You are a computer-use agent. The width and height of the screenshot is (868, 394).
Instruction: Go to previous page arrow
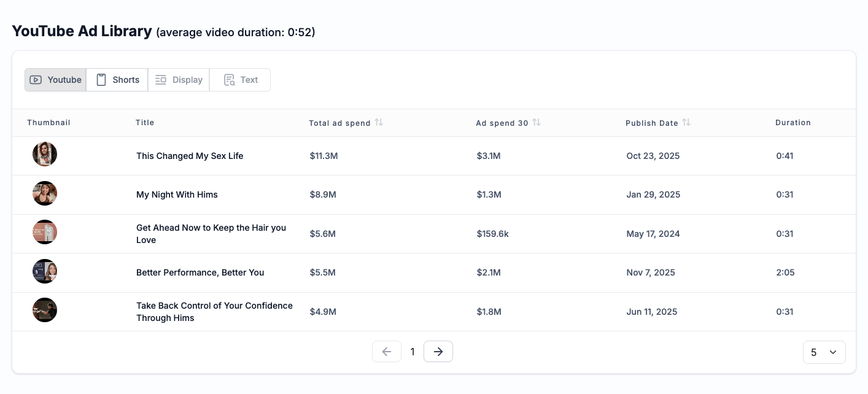pyautogui.click(x=387, y=352)
